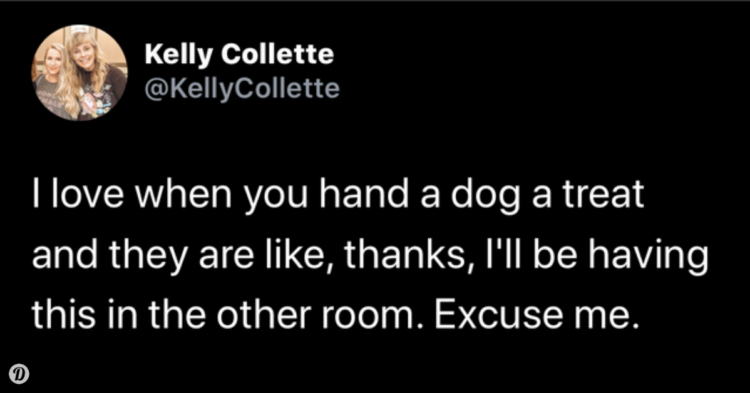The width and height of the screenshot is (750, 393).
Task: Click the word 'dog' in the tweet
Action: tap(485, 196)
